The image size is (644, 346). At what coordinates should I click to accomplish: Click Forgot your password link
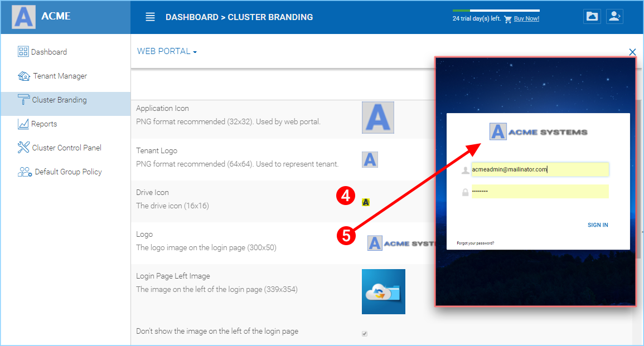tap(475, 243)
